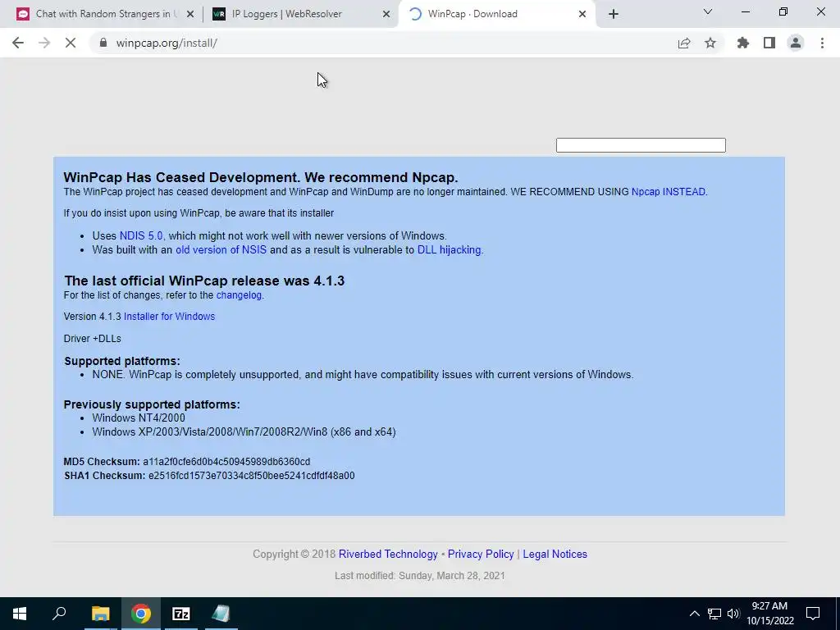840x630 pixels.
Task: Expand the tab search chevron
Action: (707, 11)
